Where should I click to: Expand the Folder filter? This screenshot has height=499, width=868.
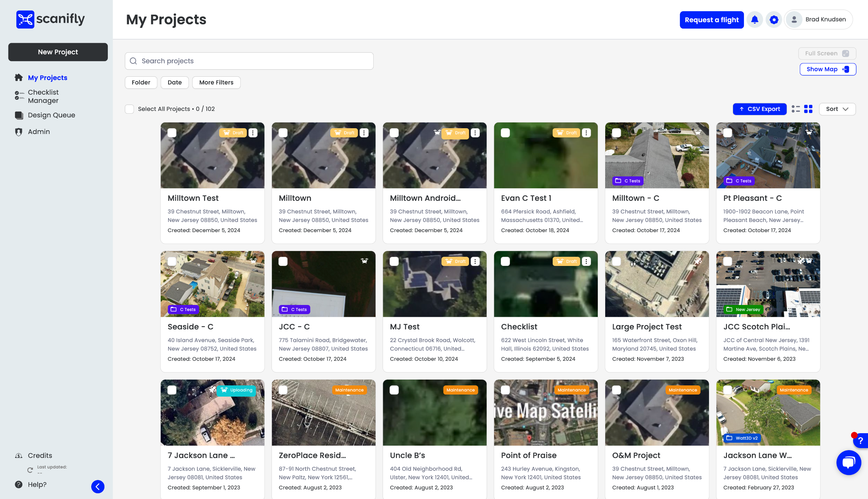tap(141, 82)
